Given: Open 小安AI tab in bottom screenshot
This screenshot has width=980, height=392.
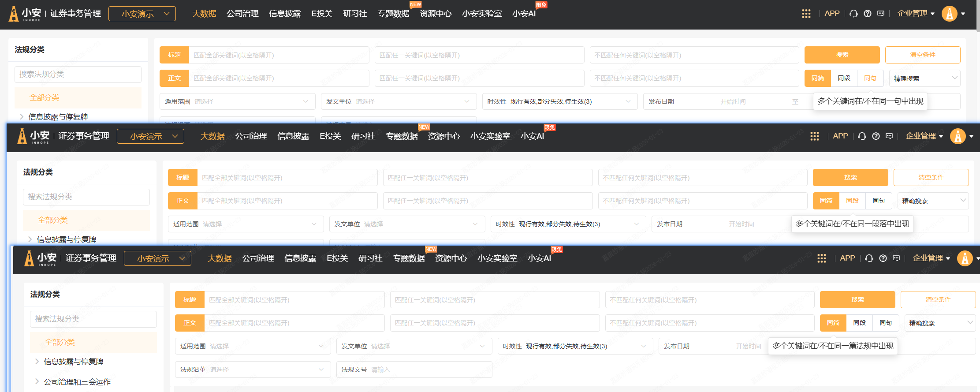Looking at the screenshot, I should (539, 258).
